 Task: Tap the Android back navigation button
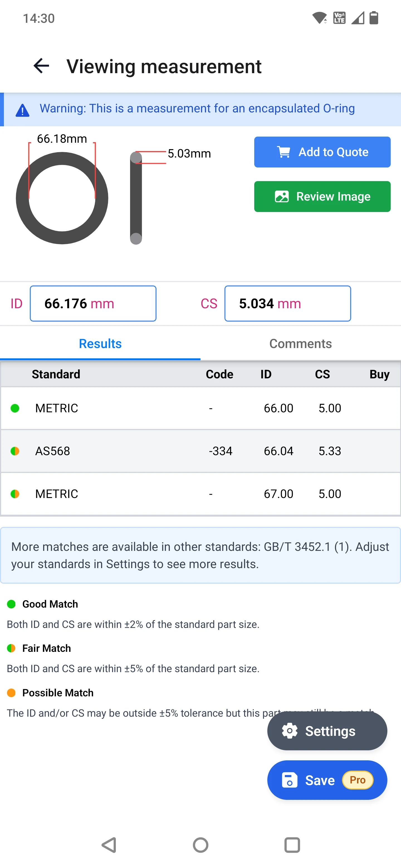point(109,845)
